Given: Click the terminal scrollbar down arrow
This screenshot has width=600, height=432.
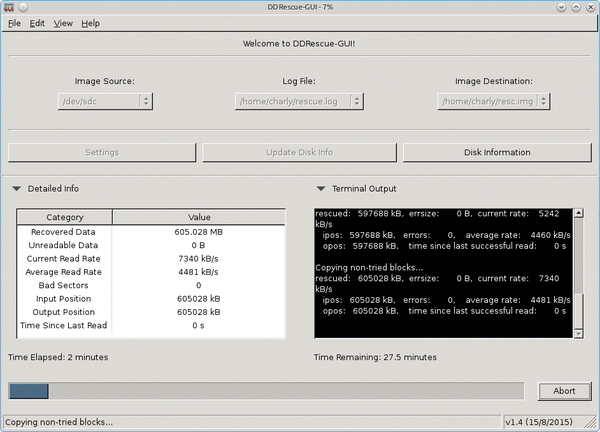Looking at the screenshot, I should [578, 334].
